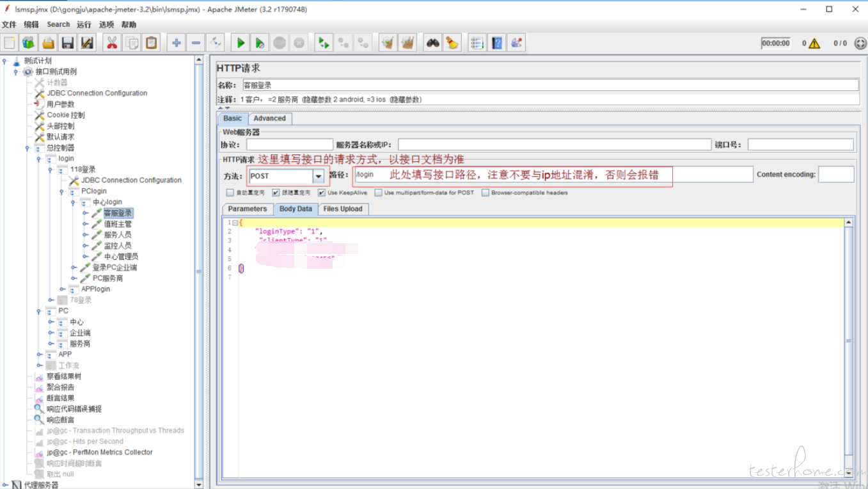
Task: Switch to the Files Upload tab
Action: pyautogui.click(x=343, y=209)
